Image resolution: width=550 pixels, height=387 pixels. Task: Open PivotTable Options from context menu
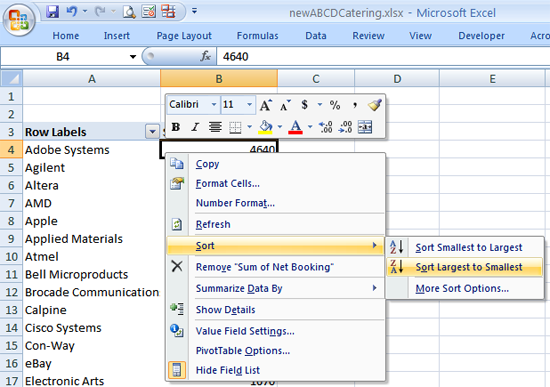pyautogui.click(x=275, y=351)
